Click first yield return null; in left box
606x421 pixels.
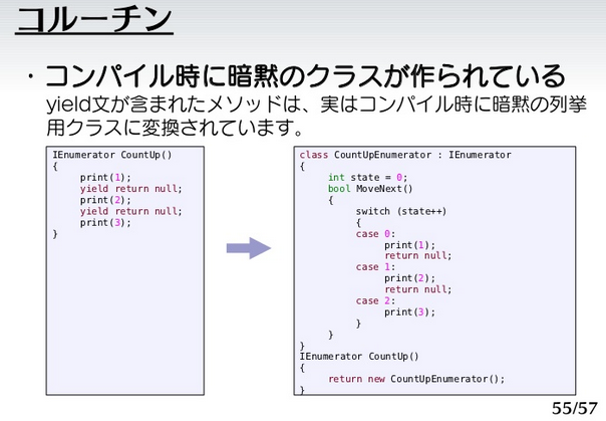click(x=131, y=188)
